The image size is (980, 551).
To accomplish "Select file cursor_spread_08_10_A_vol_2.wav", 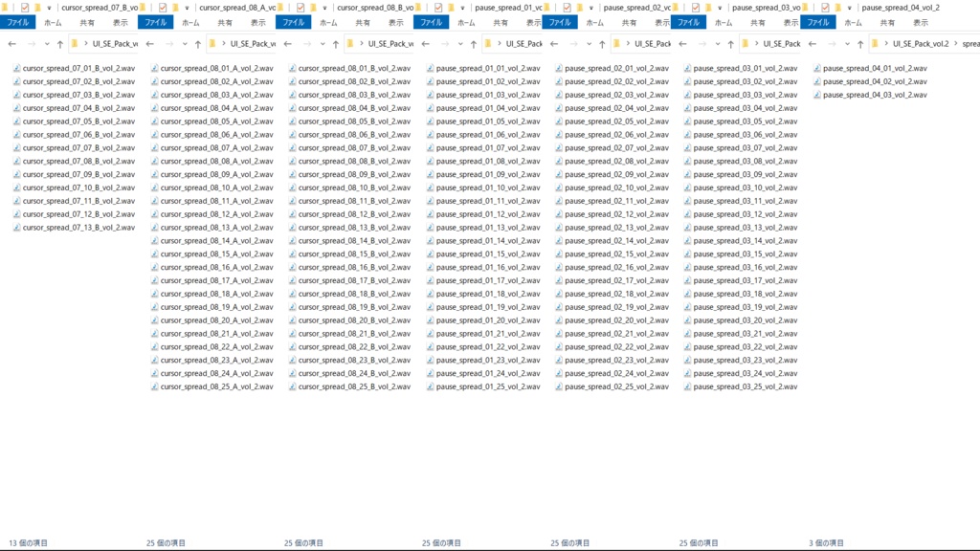I will (x=212, y=187).
